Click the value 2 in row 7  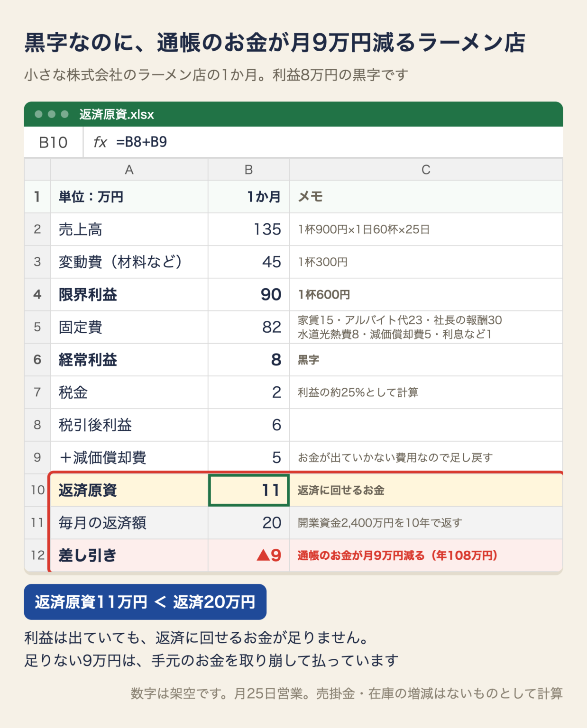click(248, 392)
